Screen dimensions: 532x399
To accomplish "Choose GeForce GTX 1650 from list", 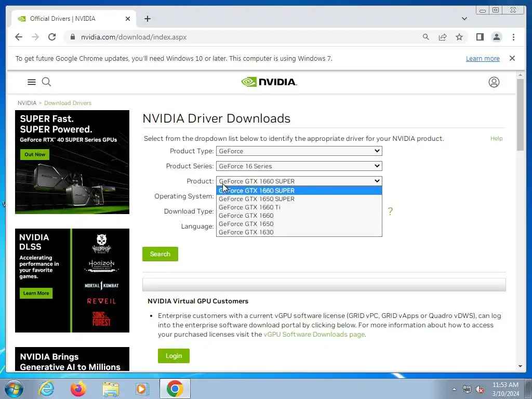I will pos(299,224).
